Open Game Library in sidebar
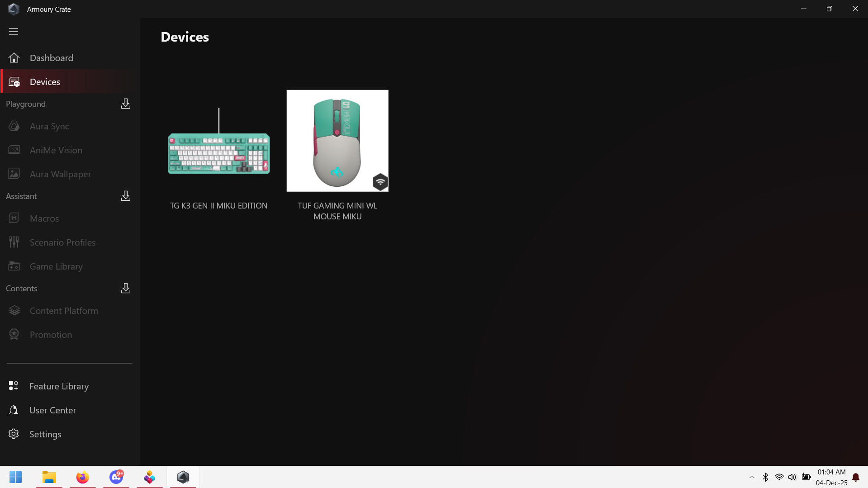The height and width of the screenshot is (488, 868). [56, 266]
